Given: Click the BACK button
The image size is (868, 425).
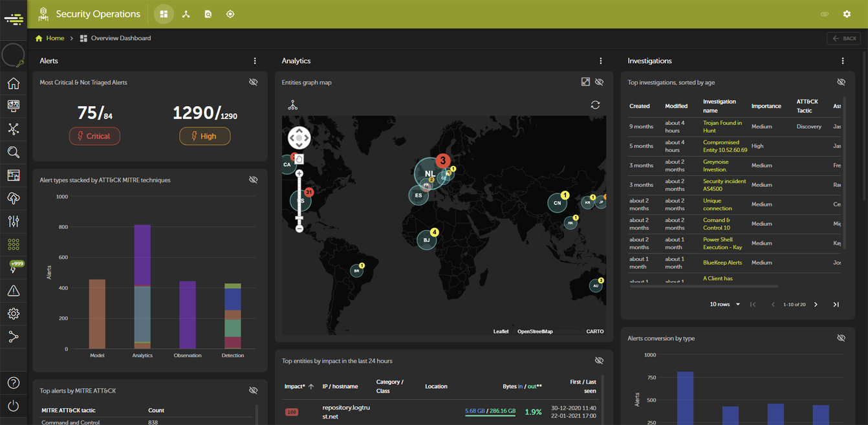Looking at the screenshot, I should coord(843,38).
